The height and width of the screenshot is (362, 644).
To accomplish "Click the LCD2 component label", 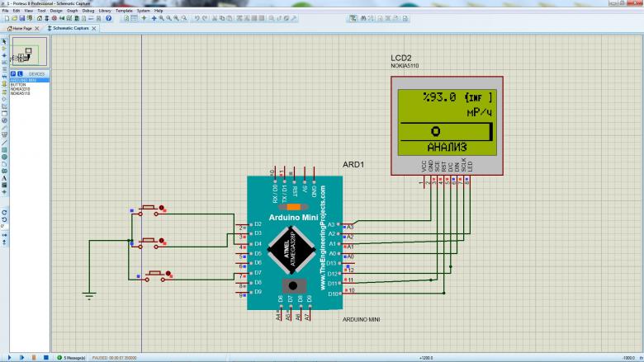I will 401,58.
